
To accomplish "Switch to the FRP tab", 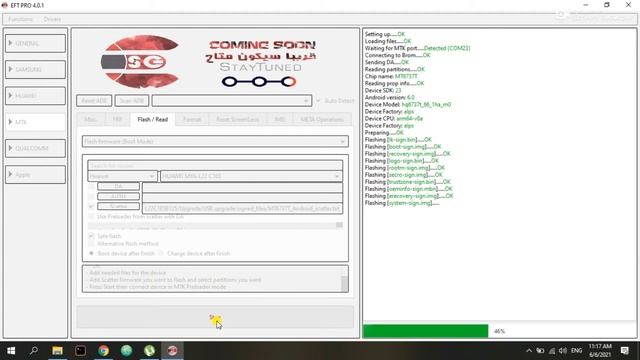I will (118, 120).
